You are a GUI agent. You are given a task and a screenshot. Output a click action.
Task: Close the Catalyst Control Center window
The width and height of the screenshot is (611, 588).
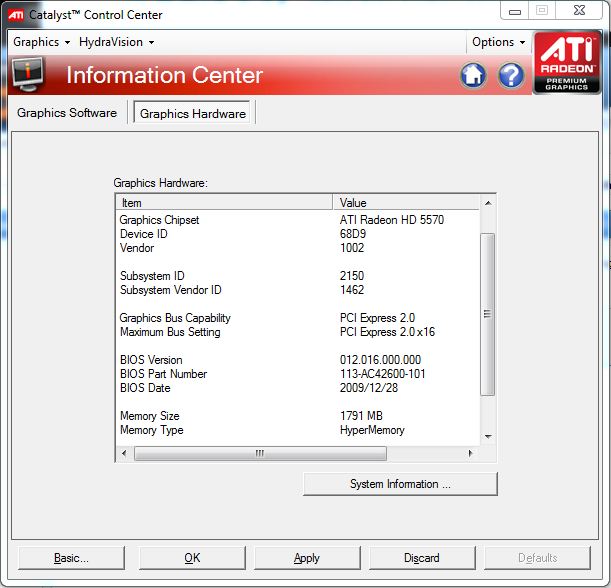coord(579,11)
